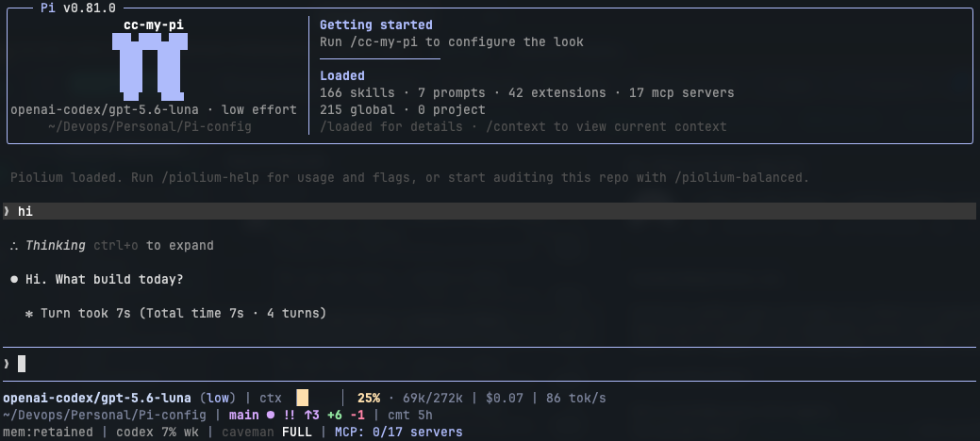Click the "7 prompts" count

[452, 93]
